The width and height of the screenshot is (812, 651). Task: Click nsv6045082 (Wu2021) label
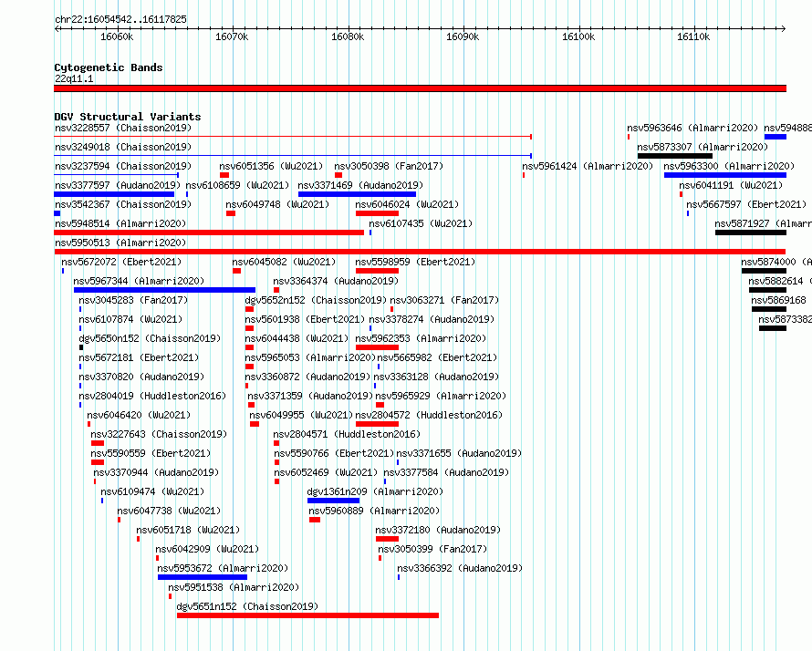(x=284, y=262)
